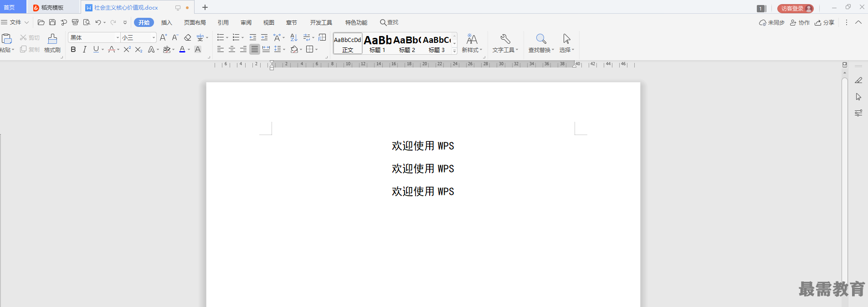The width and height of the screenshot is (868, 307).
Task: Toggle underline formatting
Action: [96, 49]
